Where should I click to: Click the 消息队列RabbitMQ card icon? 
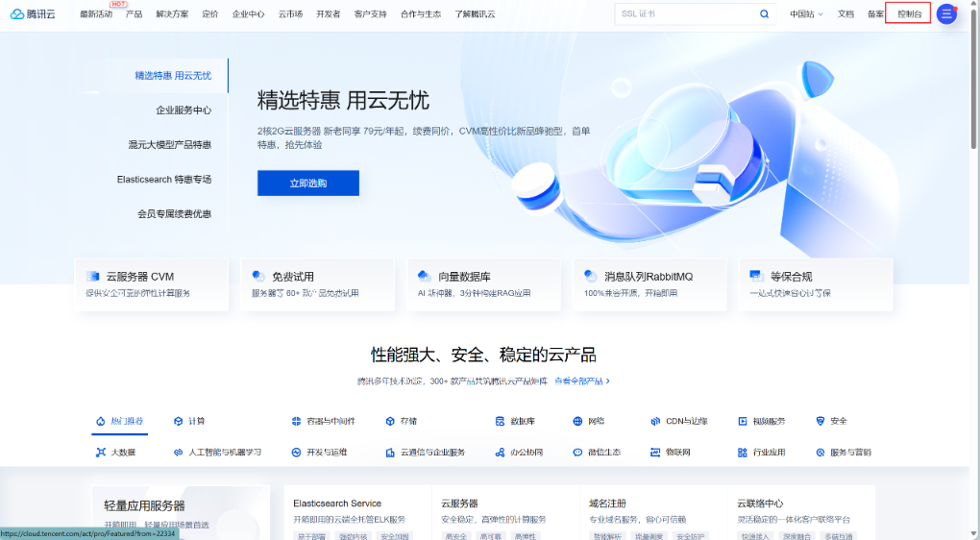pos(591,276)
